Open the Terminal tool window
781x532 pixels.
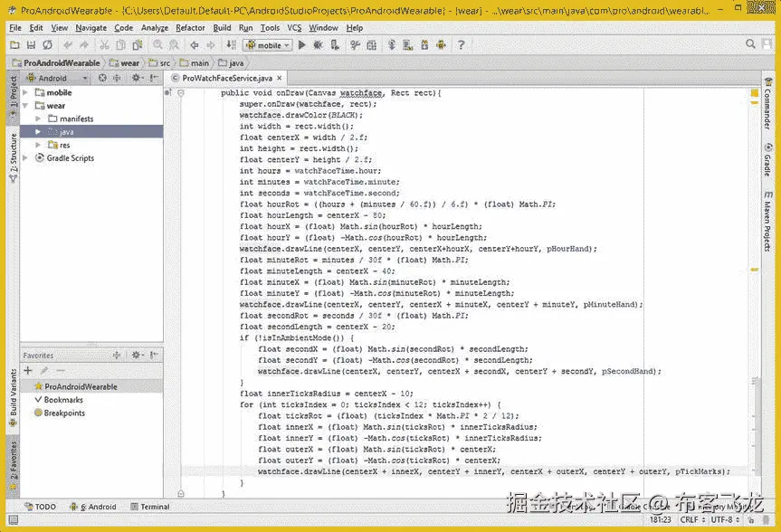[x=150, y=507]
